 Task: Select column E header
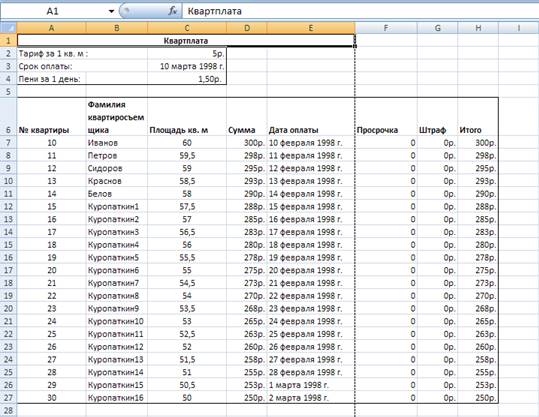click(311, 28)
